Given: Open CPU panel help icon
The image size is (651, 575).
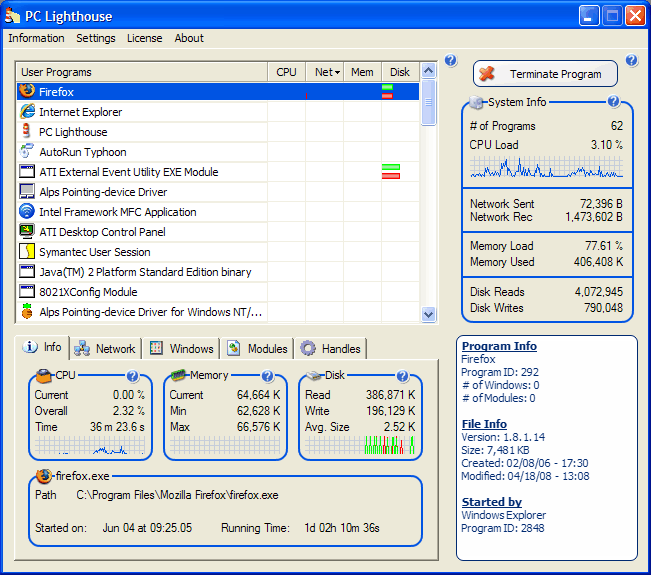Looking at the screenshot, I should pos(132,376).
